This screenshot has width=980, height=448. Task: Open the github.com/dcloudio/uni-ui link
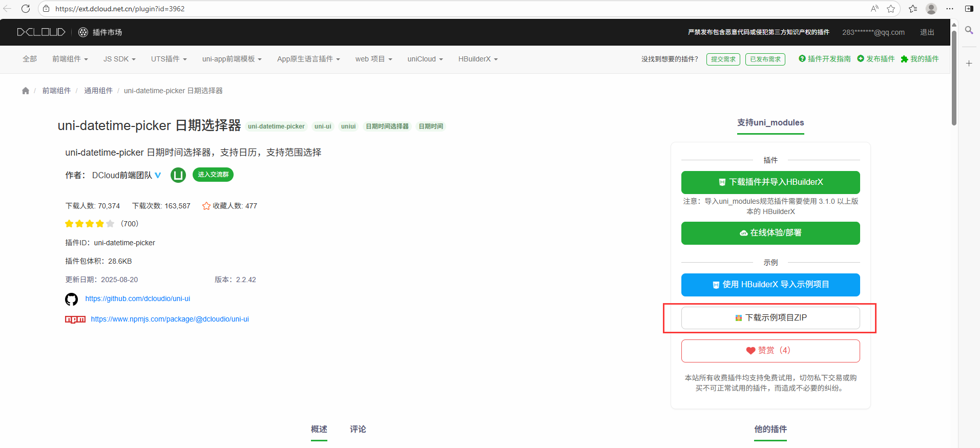click(138, 298)
